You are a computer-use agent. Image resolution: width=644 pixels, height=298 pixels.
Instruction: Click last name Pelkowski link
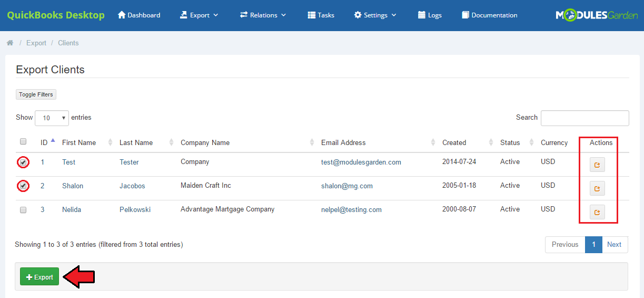pyautogui.click(x=135, y=209)
